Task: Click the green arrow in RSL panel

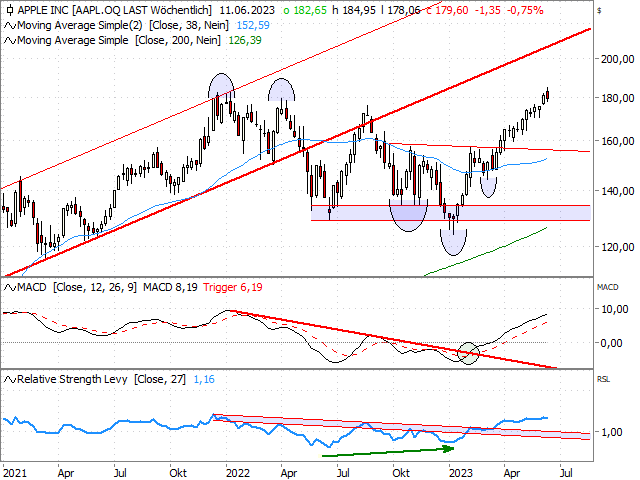Action: click(388, 451)
